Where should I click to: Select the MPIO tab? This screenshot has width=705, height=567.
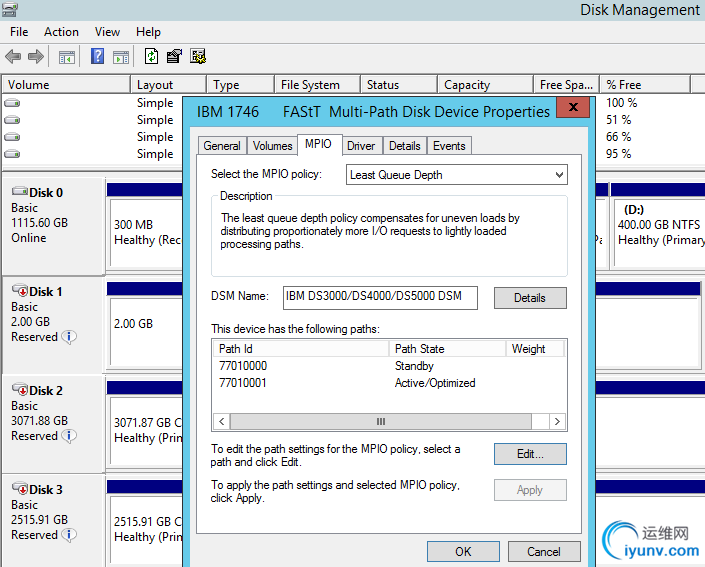tap(318, 144)
